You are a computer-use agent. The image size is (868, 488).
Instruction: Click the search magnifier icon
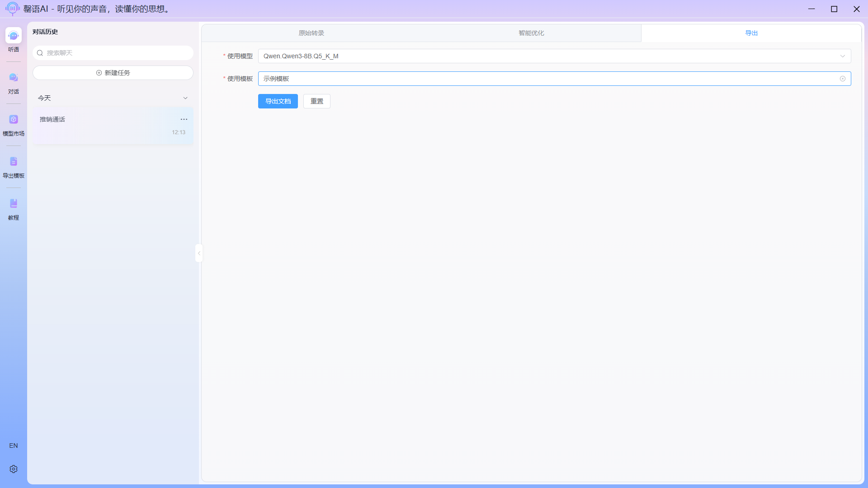click(40, 53)
